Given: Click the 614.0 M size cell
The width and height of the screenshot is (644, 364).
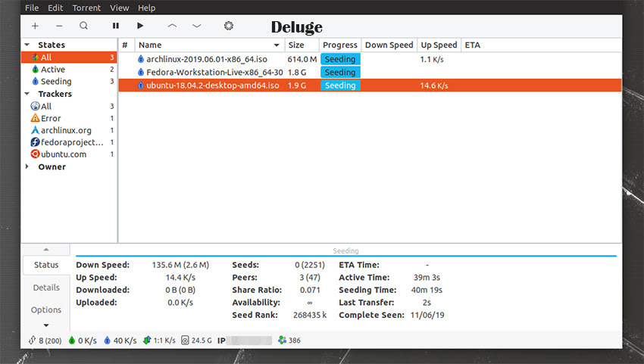Looking at the screenshot, I should 302,59.
